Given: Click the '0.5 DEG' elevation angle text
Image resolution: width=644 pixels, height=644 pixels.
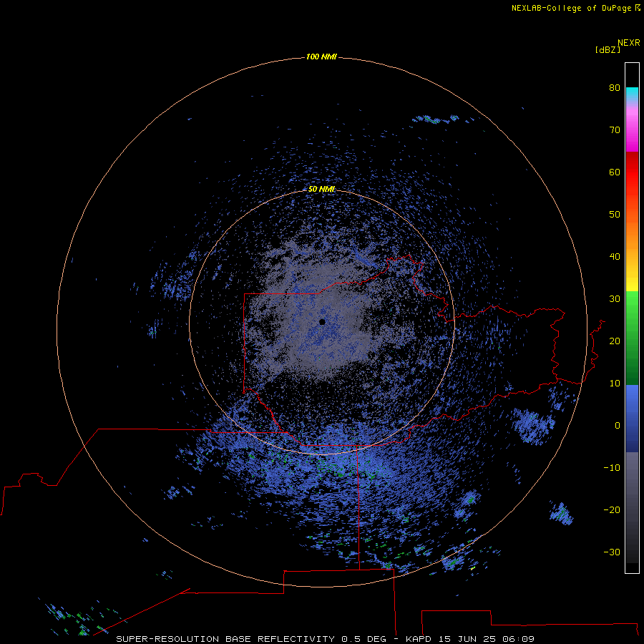Looking at the screenshot, I should tap(364, 639).
